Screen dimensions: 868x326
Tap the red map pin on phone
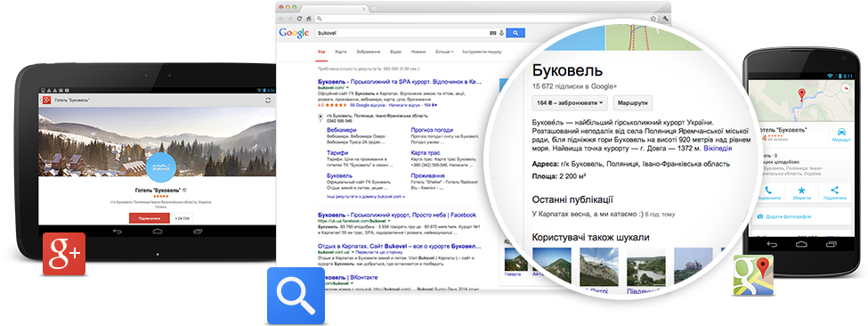pyautogui.click(x=800, y=94)
